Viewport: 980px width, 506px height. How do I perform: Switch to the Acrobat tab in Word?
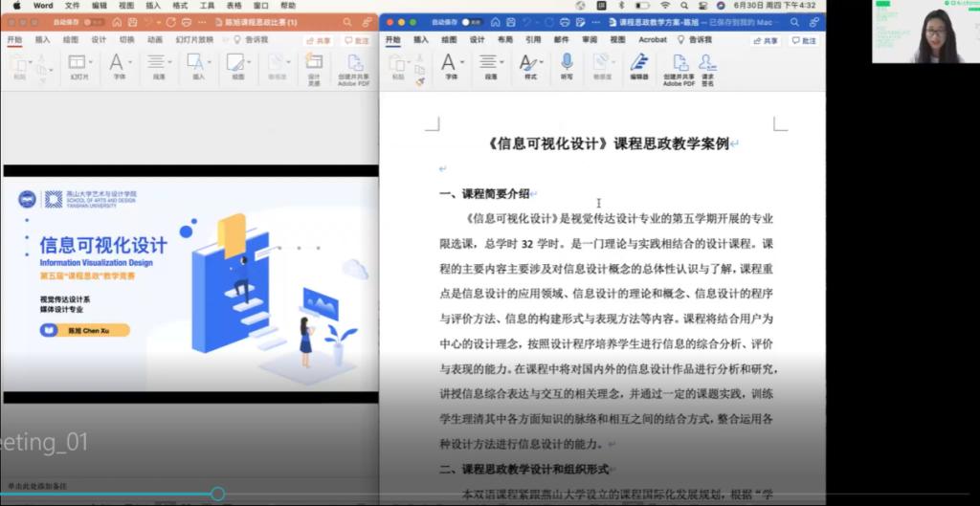coord(653,40)
